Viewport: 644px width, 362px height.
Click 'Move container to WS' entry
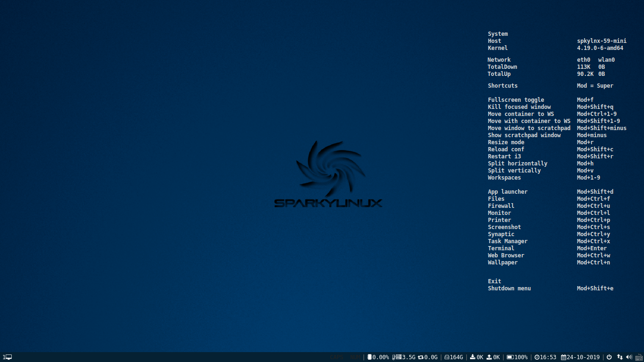tap(521, 114)
